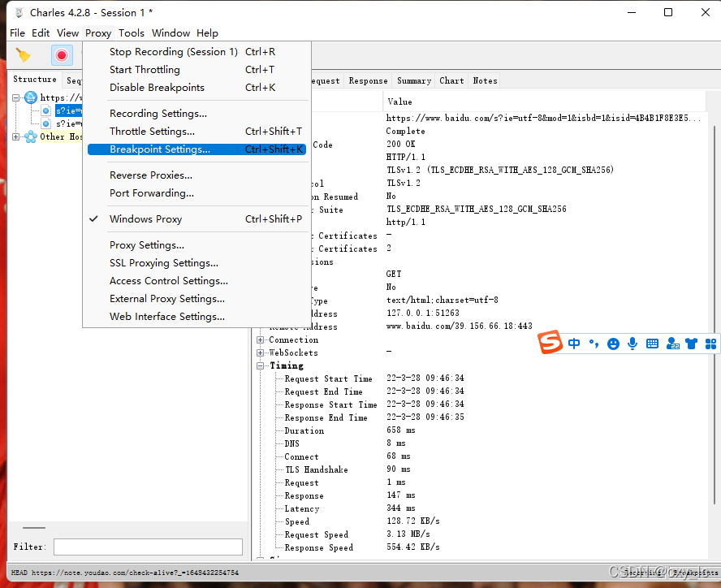
Task: Click the globe icon of https host
Action: coord(31,97)
